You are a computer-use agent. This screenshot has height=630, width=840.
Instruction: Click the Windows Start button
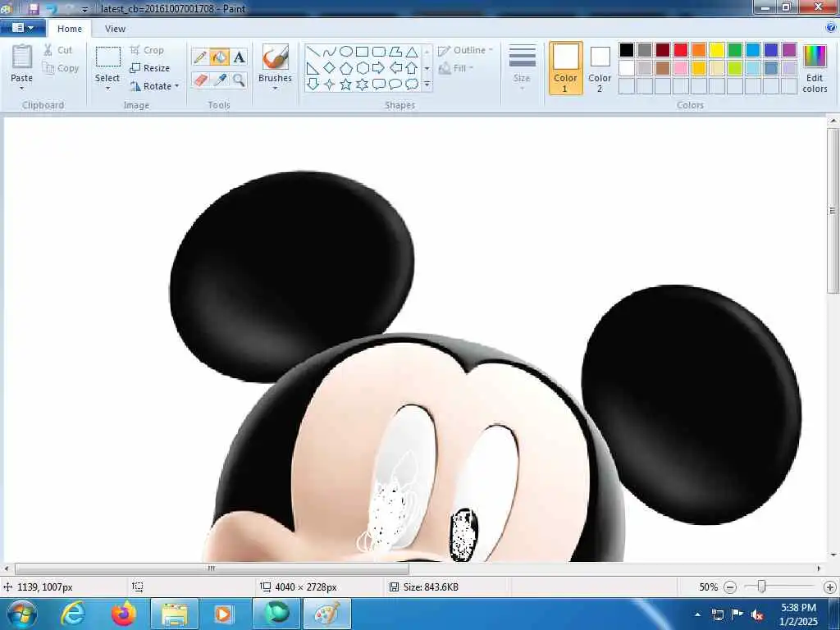(21, 614)
